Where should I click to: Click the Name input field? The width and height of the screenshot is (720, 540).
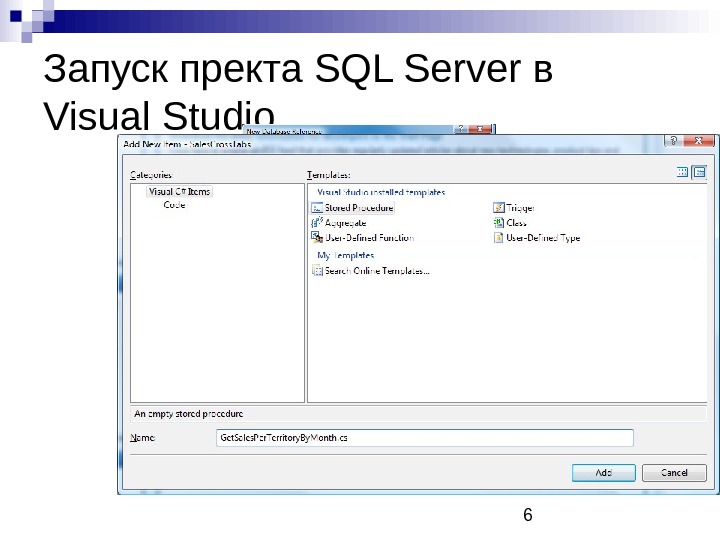point(424,438)
